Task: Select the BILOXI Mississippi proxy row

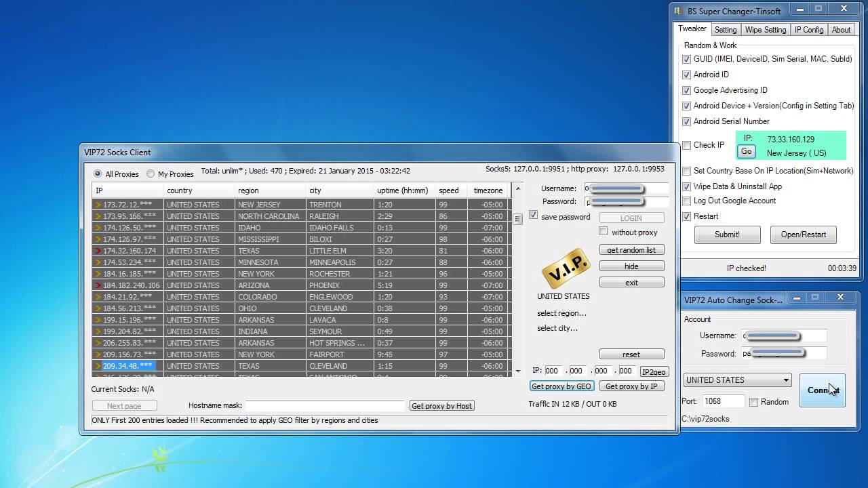Action: 301,239
